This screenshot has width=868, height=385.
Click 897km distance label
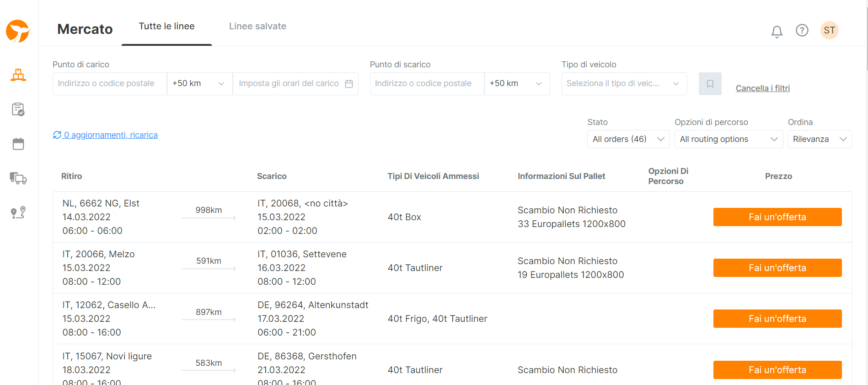tap(209, 312)
